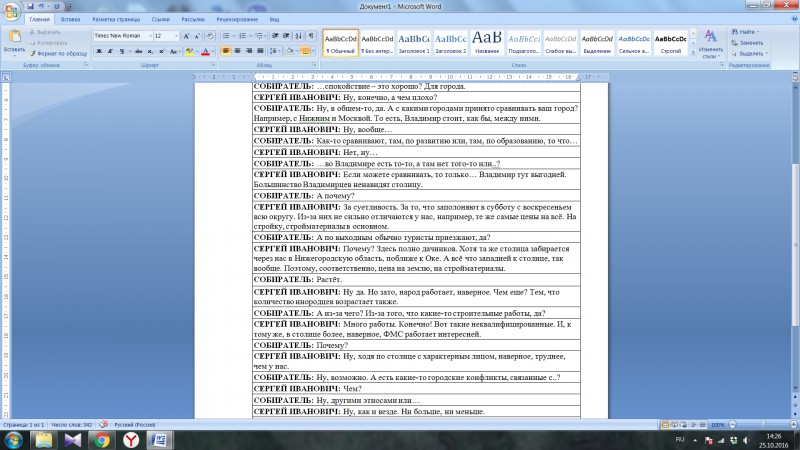Switch to the Вид tab
This screenshot has width=800, height=450.
tap(274, 19)
